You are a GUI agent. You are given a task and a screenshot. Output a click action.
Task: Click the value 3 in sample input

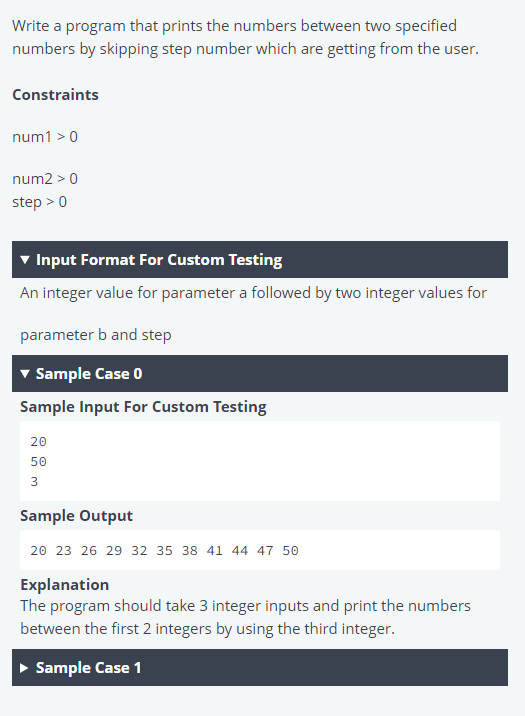(x=34, y=482)
